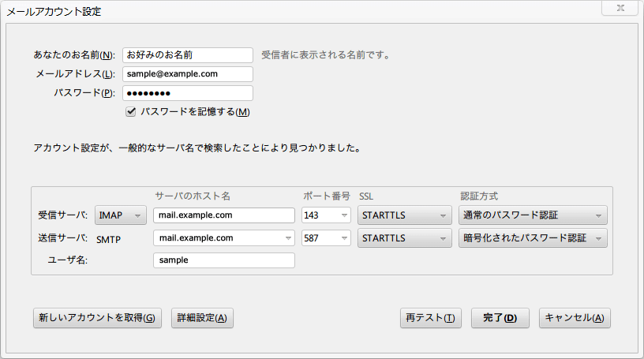Viewport: 644px width, 359px height.
Task: Click the 完了 done button
Action: [500, 318]
